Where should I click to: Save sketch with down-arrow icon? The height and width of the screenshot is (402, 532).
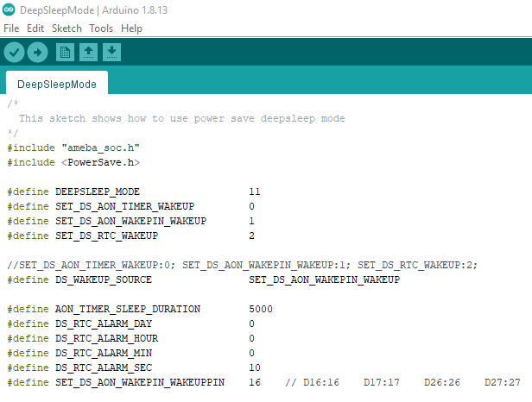pyautogui.click(x=111, y=53)
